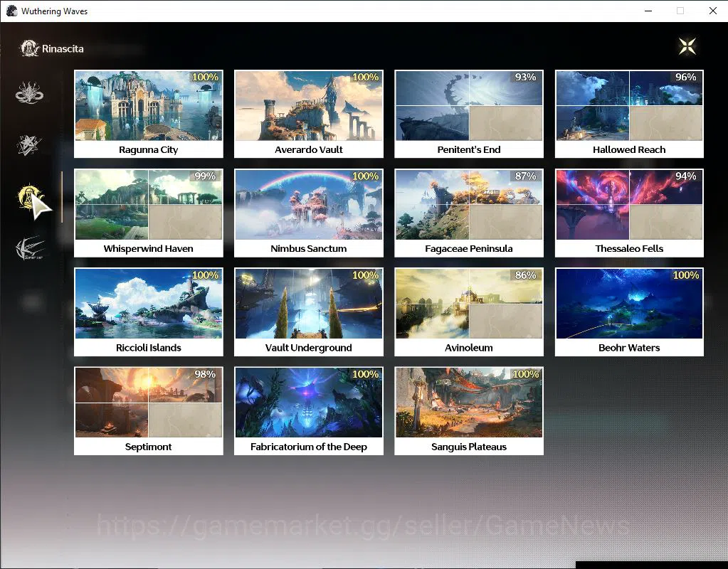This screenshot has width=728, height=569.
Task: Click the 98% progress on Septimont
Action: (205, 373)
